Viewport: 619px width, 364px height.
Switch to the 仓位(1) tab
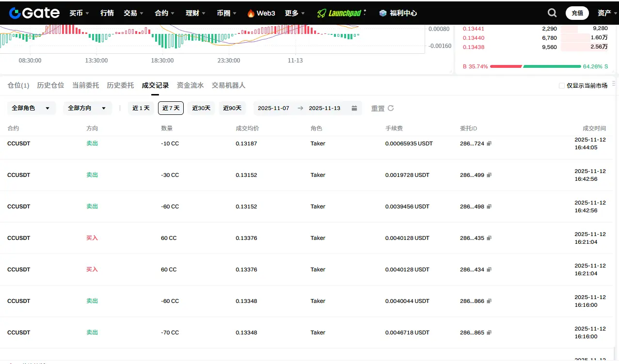point(18,85)
